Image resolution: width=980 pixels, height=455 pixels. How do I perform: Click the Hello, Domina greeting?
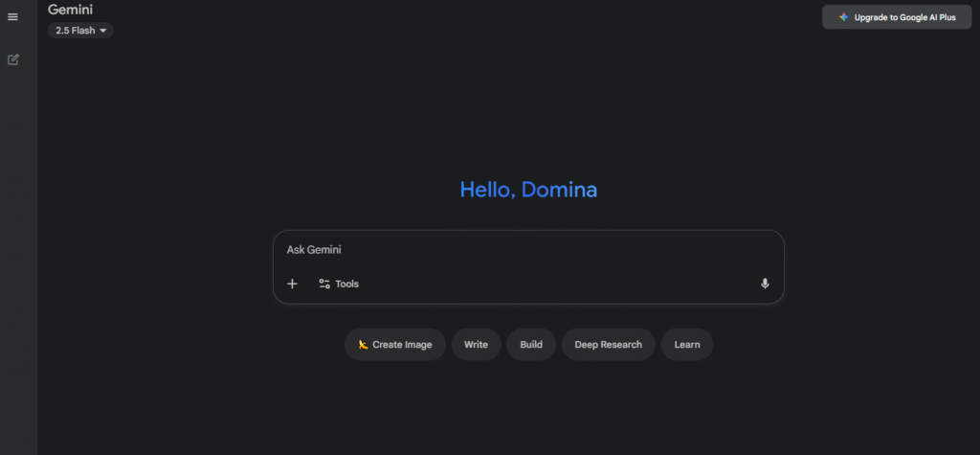pos(528,190)
